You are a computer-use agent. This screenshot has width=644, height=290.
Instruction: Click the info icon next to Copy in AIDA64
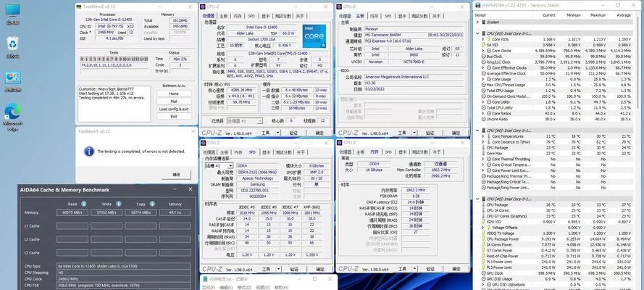[152, 204]
